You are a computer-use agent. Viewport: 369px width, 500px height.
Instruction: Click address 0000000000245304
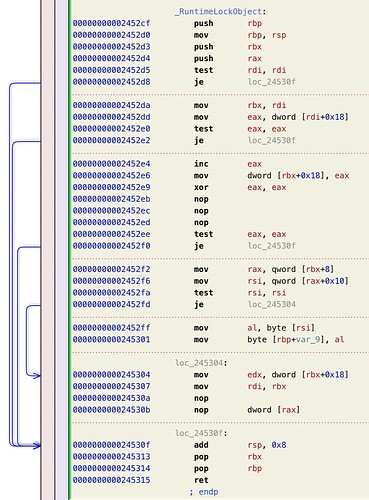coord(111,375)
